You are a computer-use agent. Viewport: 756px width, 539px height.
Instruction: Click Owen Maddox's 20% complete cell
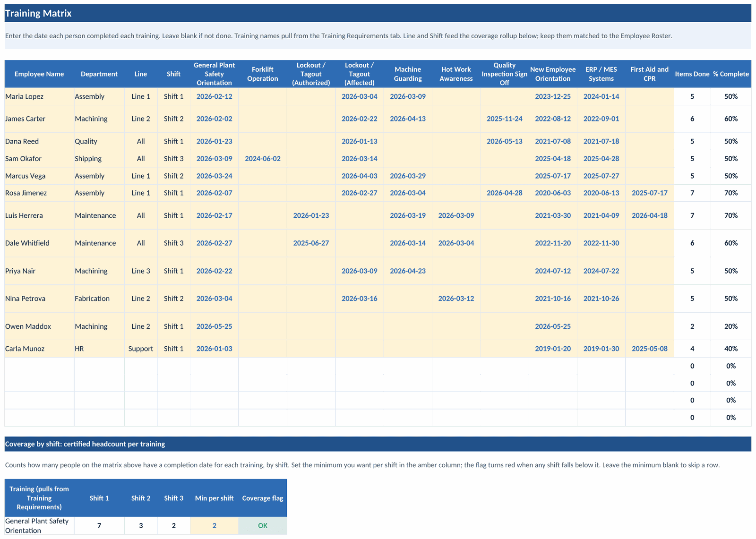731,326
